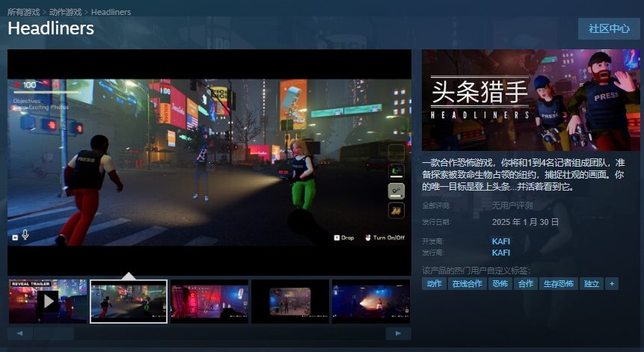Click the thumbnail strip scrollbar track
644x352 pixels.
(x=209, y=333)
